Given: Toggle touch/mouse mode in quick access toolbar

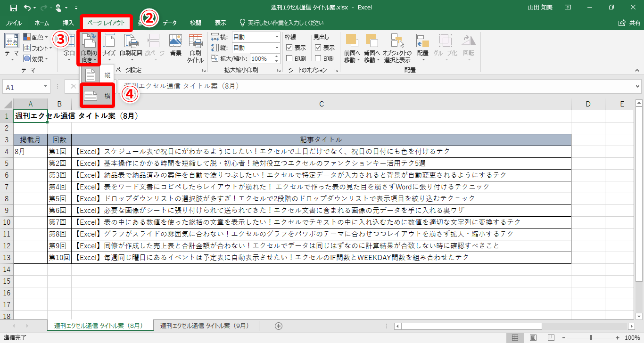Looking at the screenshot, I should click(58, 8).
